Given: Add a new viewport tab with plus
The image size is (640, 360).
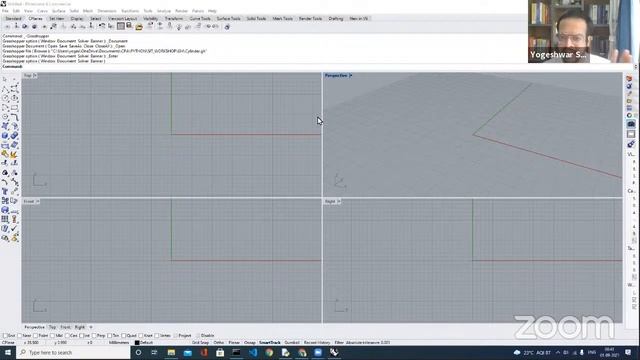Looking at the screenshot, I should [x=91, y=327].
